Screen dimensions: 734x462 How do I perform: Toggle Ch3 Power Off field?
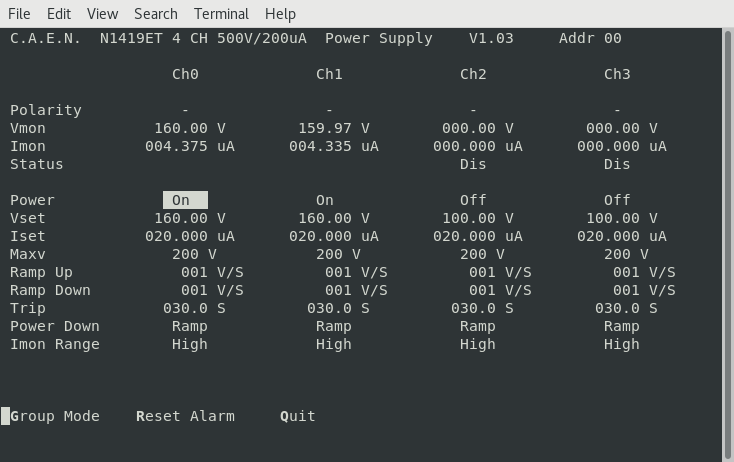tap(617, 200)
